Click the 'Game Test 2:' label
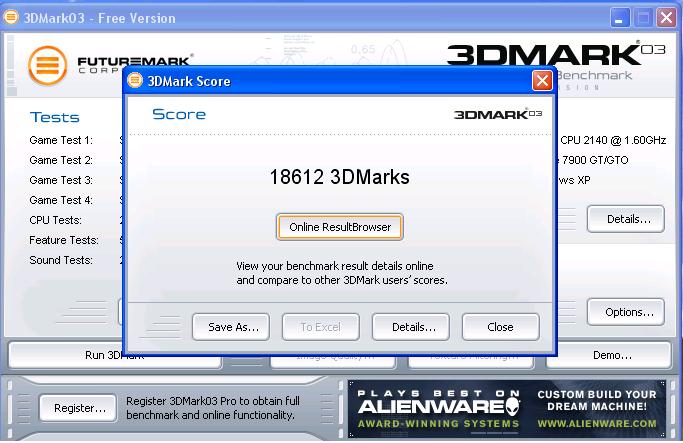 [x=61, y=160]
